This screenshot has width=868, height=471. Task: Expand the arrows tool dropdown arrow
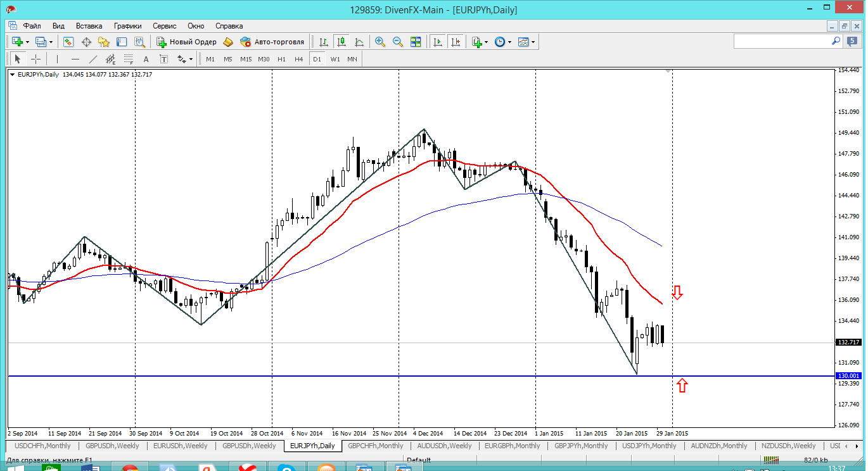coord(191,60)
